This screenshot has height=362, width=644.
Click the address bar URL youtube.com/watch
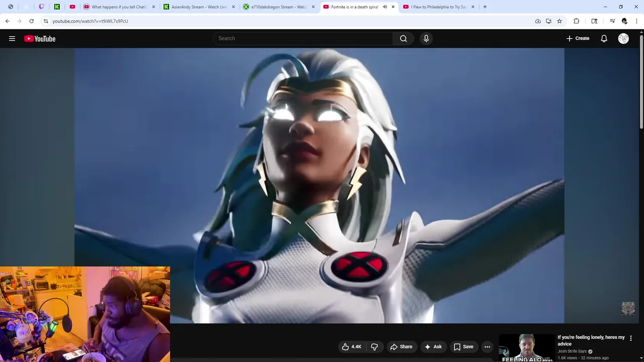pos(90,21)
